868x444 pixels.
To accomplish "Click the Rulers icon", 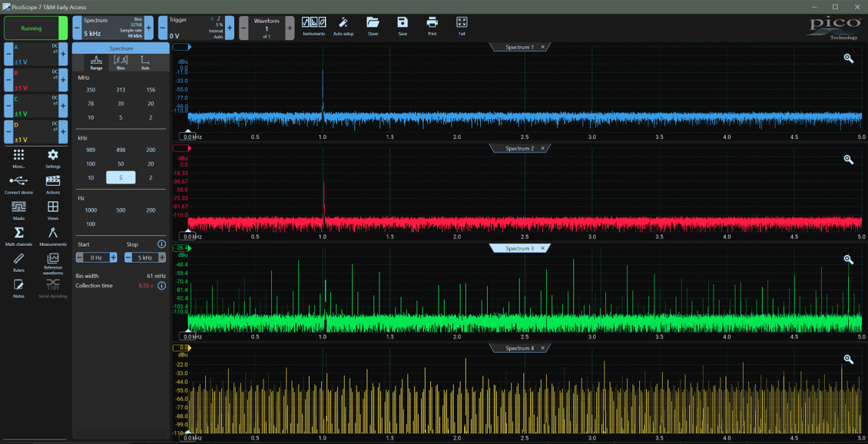I will [x=18, y=262].
